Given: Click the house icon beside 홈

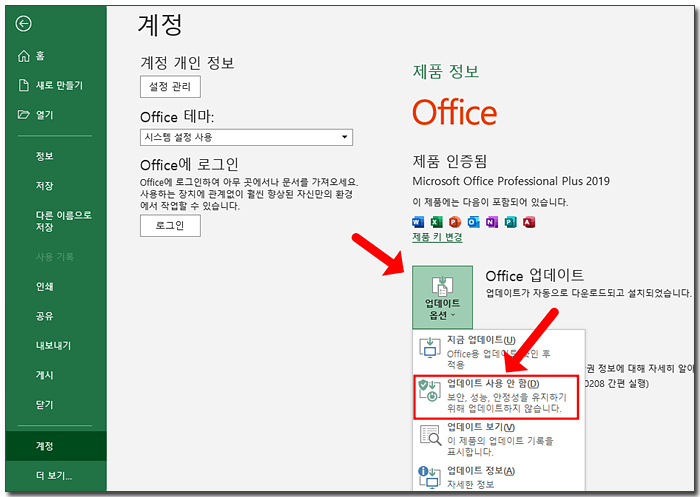Looking at the screenshot, I should click(23, 56).
